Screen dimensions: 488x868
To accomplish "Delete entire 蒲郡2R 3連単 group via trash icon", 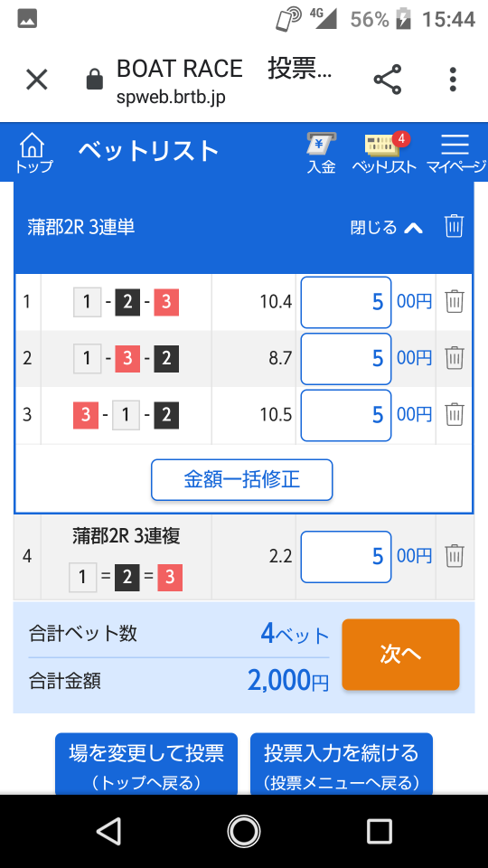I will tap(454, 226).
